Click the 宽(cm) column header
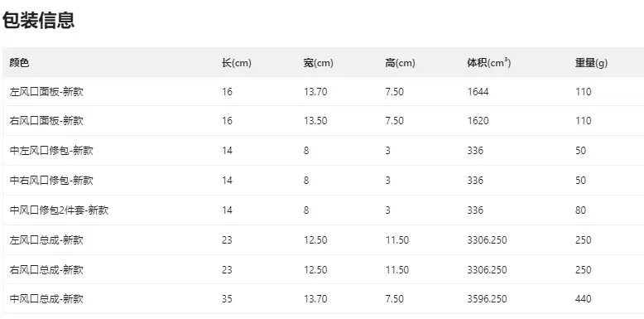Screen dimensions: 644x319 [x=319, y=63]
